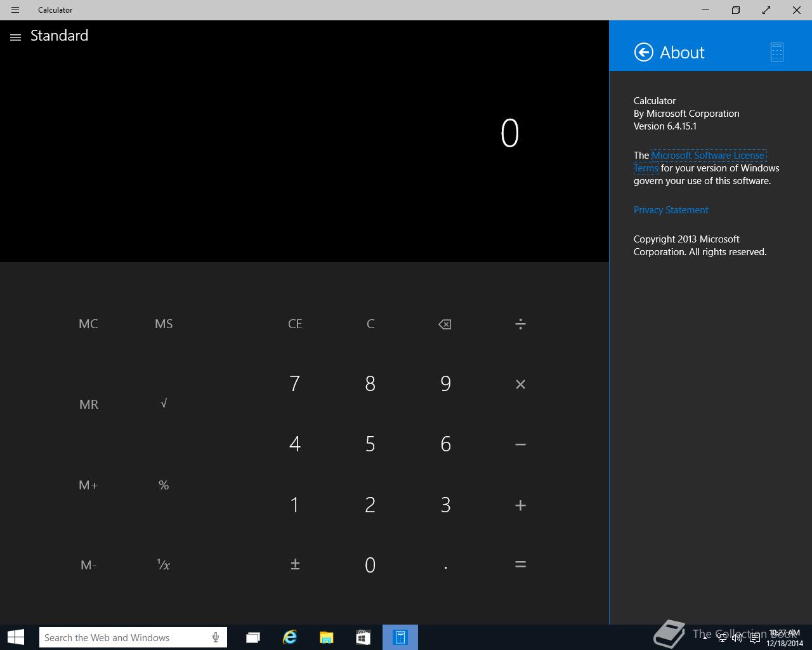Click the digit 4 key
Screen dimensions: 812x650
coord(295,444)
